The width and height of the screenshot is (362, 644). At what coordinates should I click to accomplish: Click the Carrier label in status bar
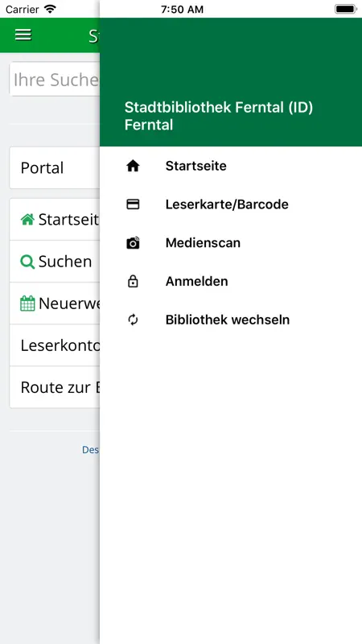[23, 9]
